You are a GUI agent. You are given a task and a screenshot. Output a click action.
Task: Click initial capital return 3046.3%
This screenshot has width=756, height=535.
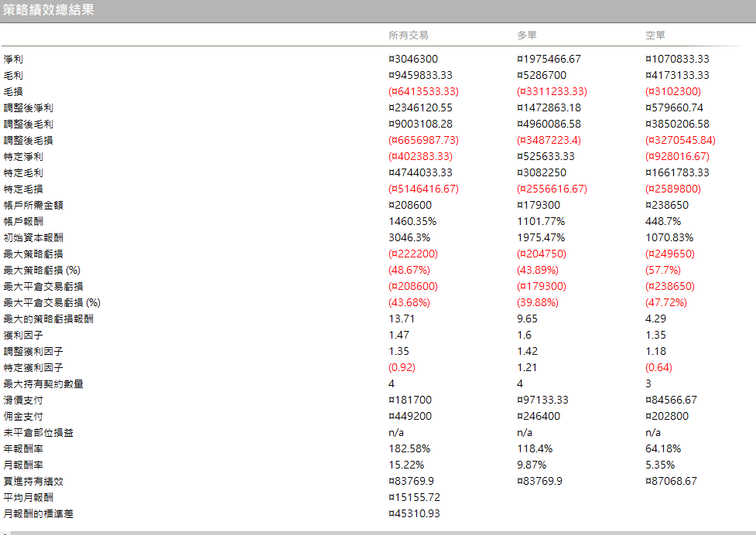pos(409,238)
